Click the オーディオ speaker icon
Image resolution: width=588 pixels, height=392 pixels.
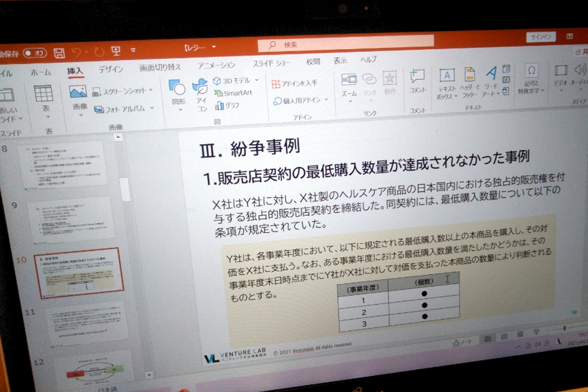tap(580, 69)
